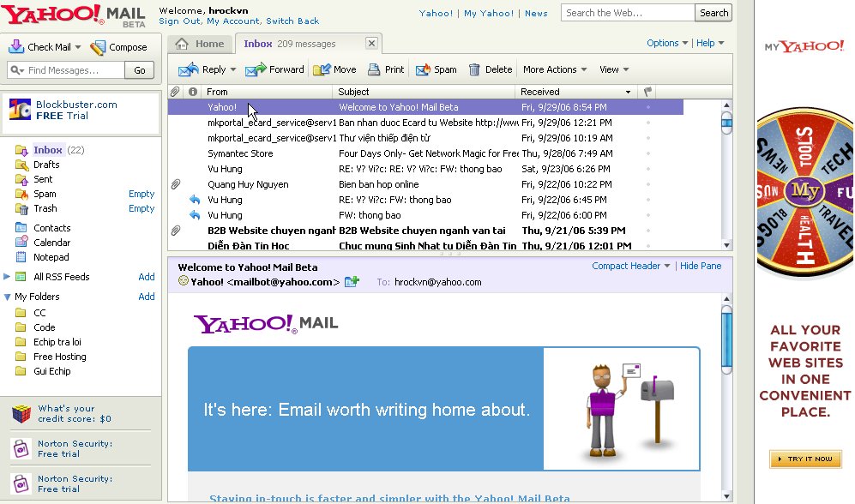This screenshot has height=504, width=855.
Task: Click the Search the Web input field
Action: [x=627, y=13]
